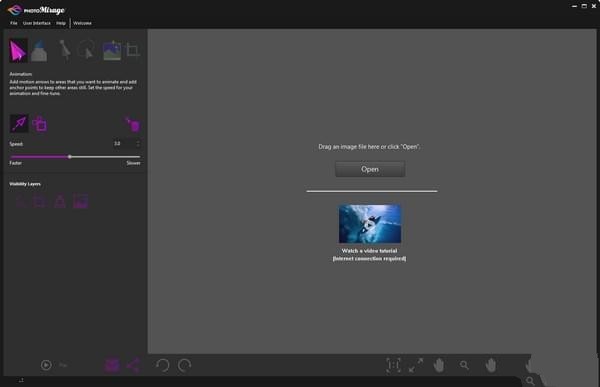The width and height of the screenshot is (600, 387).
Task: Open the User Interface menu
Action: coord(37,23)
